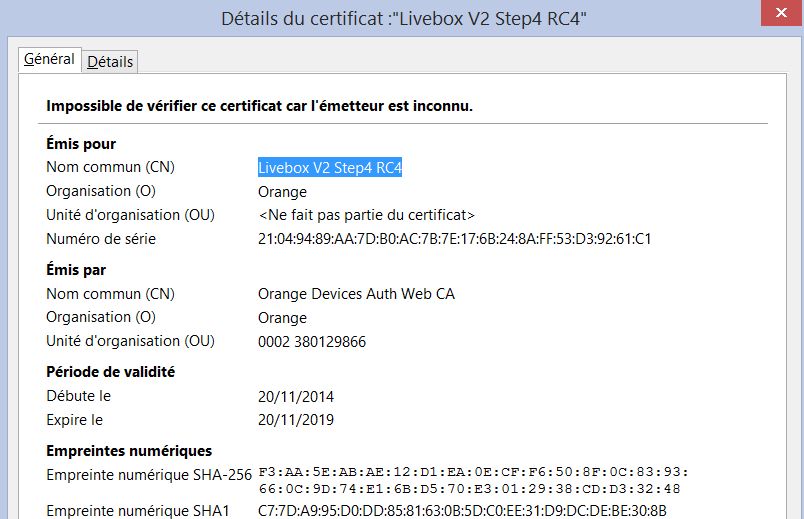Image resolution: width=804 pixels, height=519 pixels.
Task: Click the Ne fait pas partie du certificat text
Action: coord(366,215)
